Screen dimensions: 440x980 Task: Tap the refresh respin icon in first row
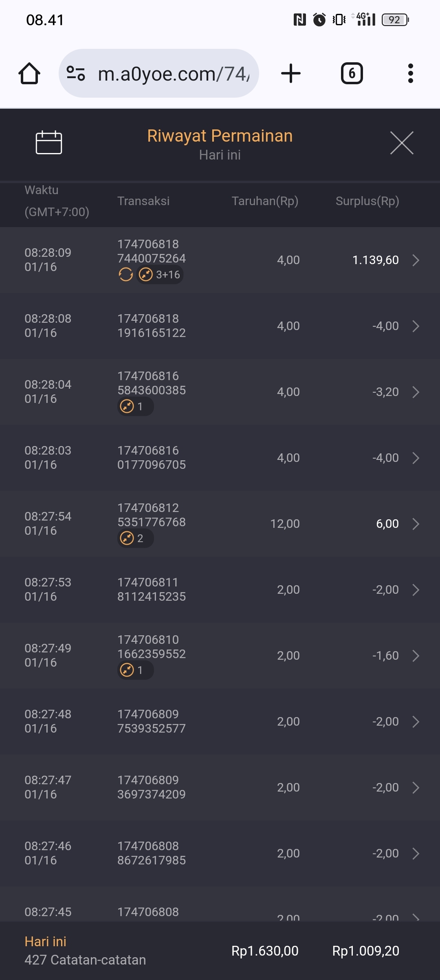[125, 275]
